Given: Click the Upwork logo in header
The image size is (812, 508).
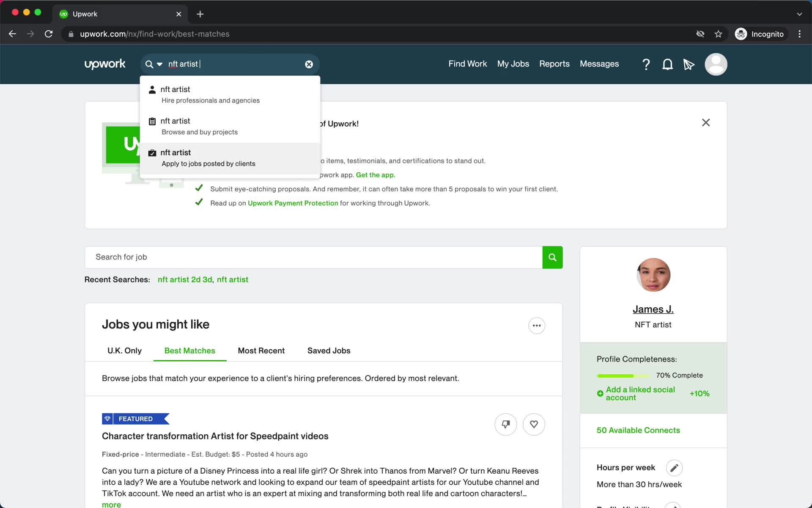Looking at the screenshot, I should [x=105, y=64].
